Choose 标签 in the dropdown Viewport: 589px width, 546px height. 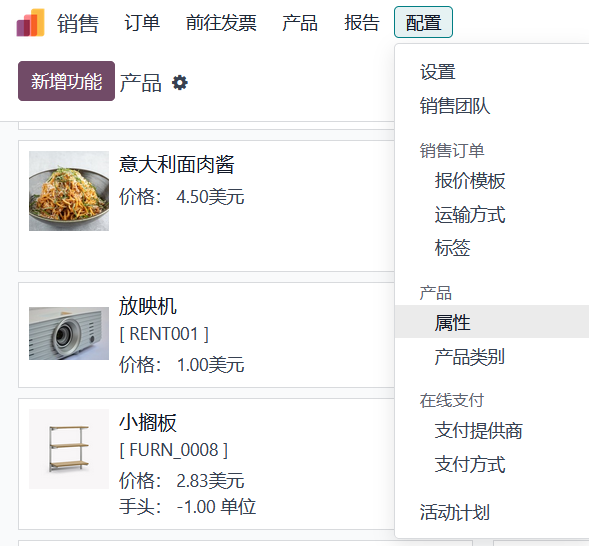(x=452, y=247)
